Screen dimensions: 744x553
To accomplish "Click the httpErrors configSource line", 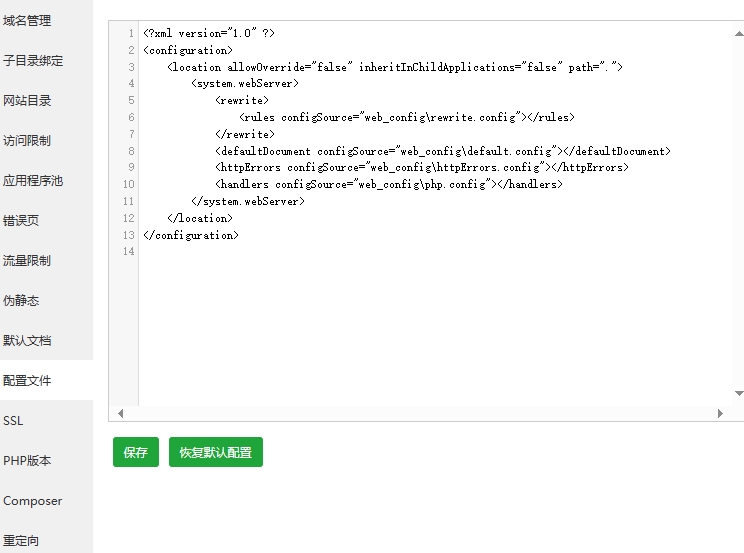I will (422, 168).
